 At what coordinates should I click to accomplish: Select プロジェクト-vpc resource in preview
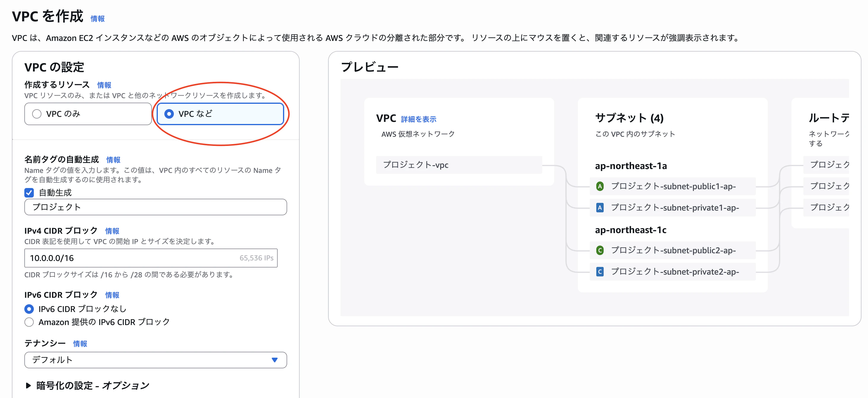click(459, 165)
